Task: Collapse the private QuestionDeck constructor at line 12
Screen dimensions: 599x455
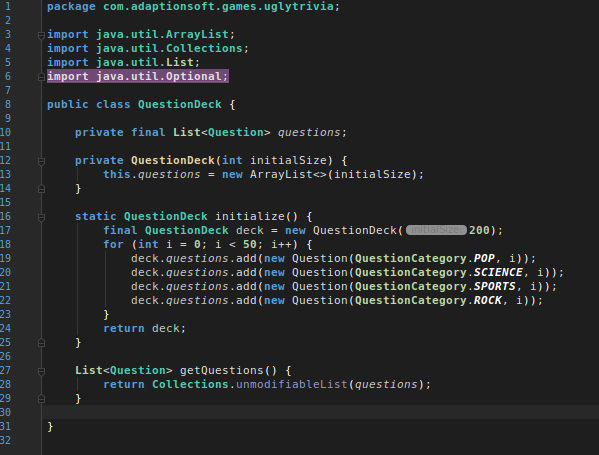Action: coord(41,162)
